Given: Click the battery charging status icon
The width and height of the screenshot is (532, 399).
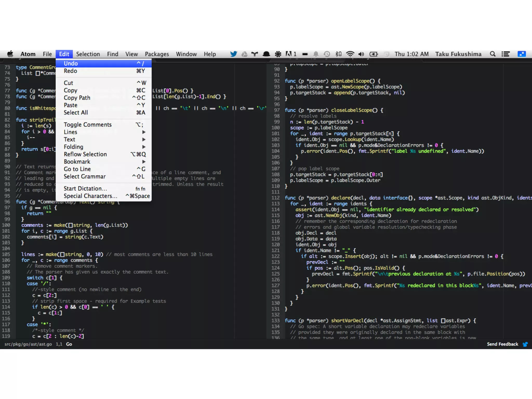Looking at the screenshot, I should pos(374,54).
